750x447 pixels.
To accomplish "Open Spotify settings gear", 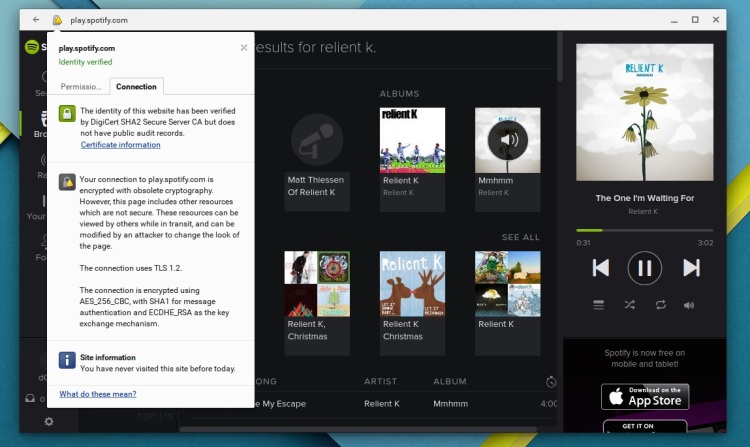I will 49,422.
